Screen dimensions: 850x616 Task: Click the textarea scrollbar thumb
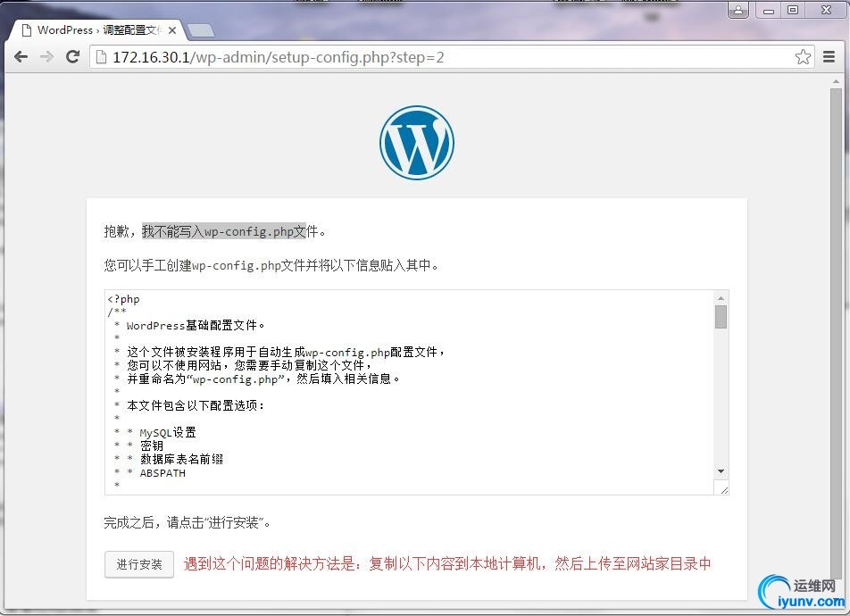coord(721,317)
